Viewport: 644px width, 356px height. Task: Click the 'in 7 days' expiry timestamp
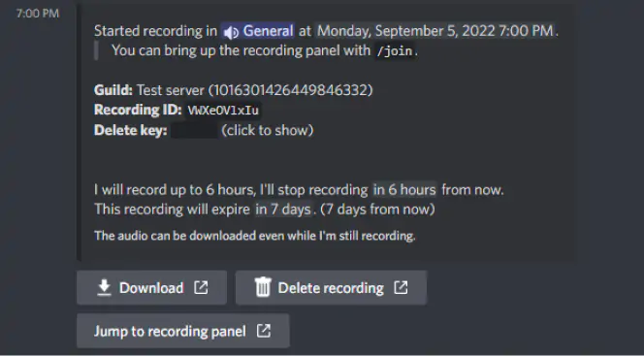click(283, 210)
